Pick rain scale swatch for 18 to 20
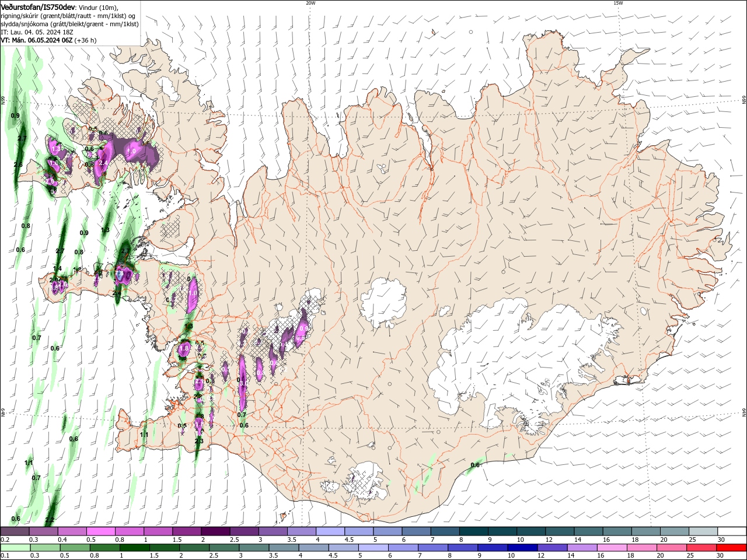Screen dimensions: 747x560 click(x=641, y=548)
